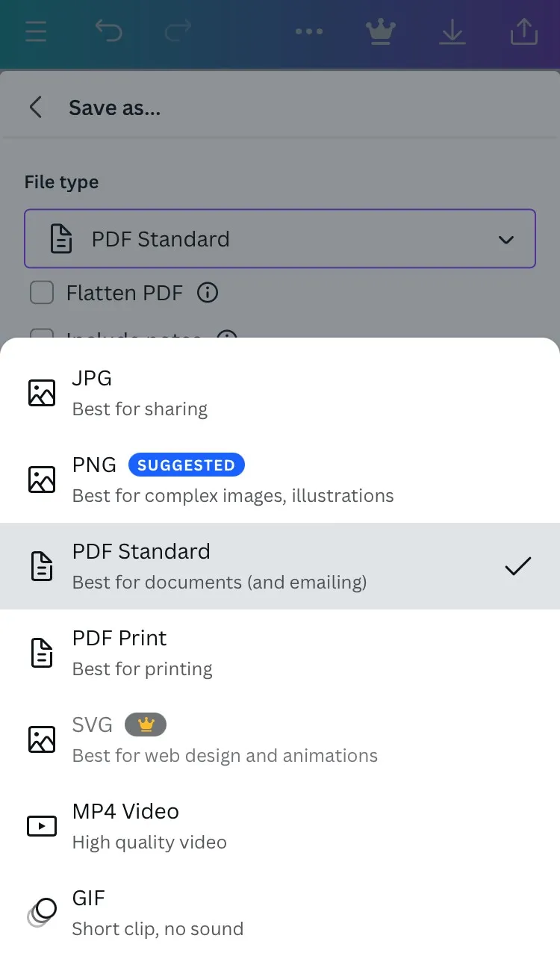Check the Include notes option

pyautogui.click(x=42, y=338)
